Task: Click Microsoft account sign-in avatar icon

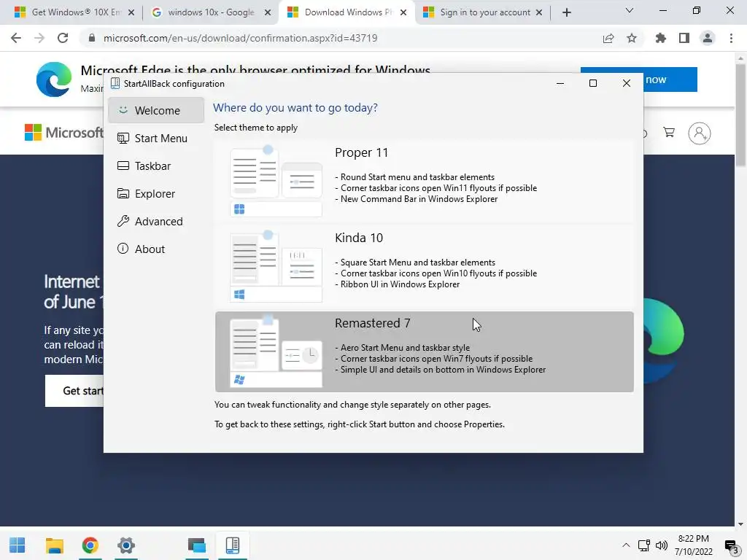Action: pos(700,133)
